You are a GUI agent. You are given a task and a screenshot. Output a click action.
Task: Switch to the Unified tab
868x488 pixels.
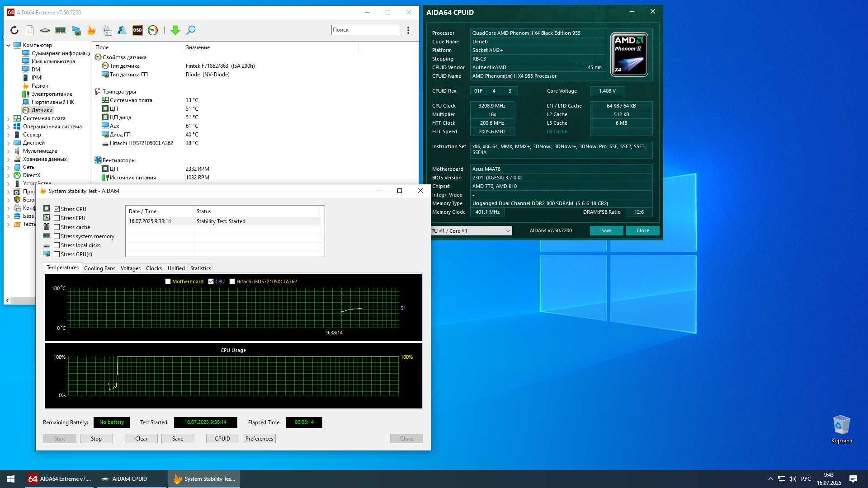(x=176, y=268)
